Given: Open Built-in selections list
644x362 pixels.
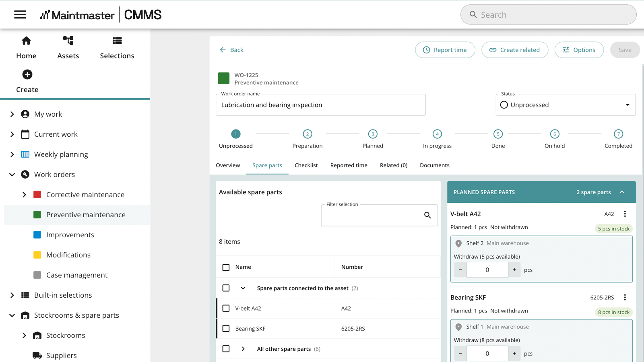Looking at the screenshot, I should pos(63,295).
